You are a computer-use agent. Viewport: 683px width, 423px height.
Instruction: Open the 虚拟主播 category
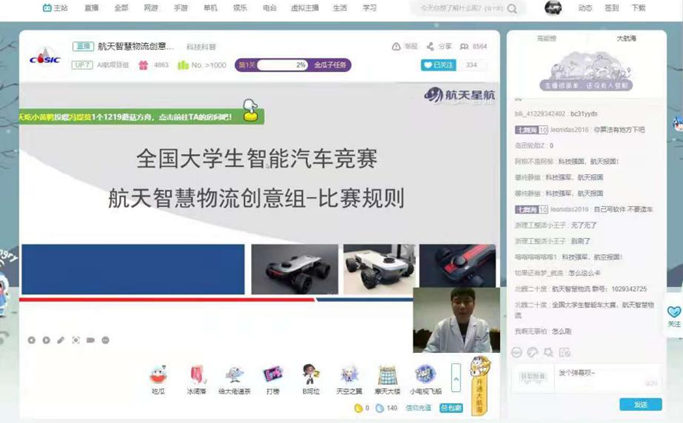coord(305,8)
